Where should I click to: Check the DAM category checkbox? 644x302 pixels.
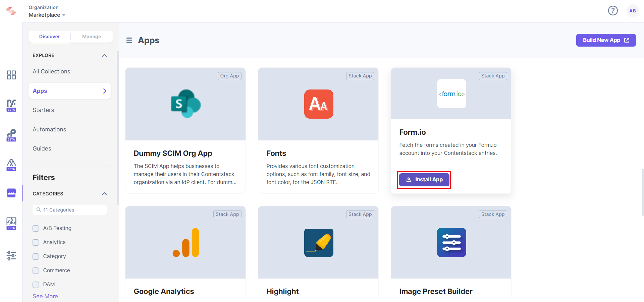coord(36,285)
